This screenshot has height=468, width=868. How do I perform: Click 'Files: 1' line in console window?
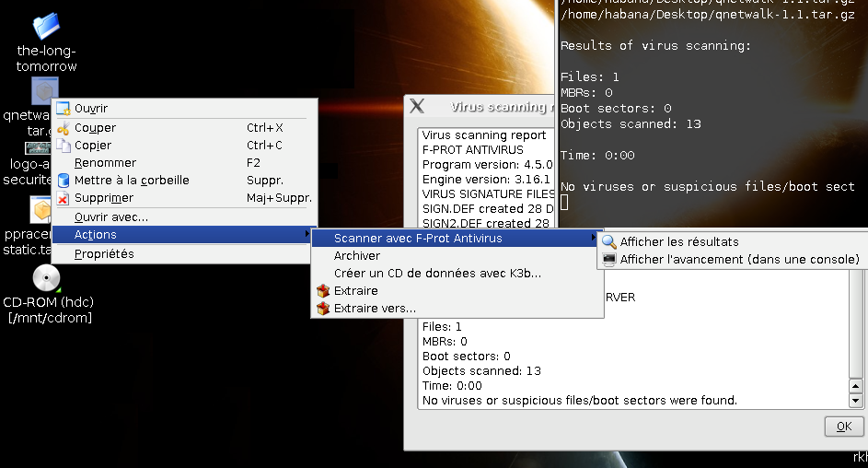click(589, 77)
